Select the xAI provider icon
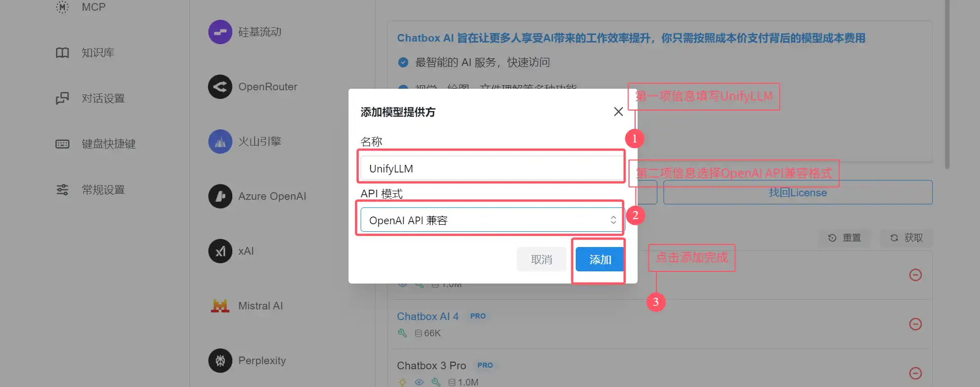 click(x=220, y=251)
